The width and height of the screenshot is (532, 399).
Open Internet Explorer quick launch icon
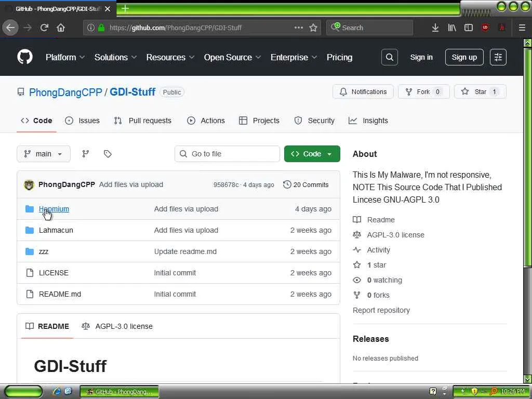pos(57,391)
